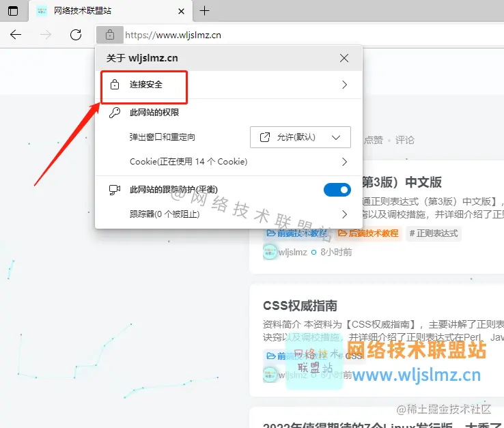504x428 pixels.
Task: Click the tab actions menu icon
Action: coord(13,11)
